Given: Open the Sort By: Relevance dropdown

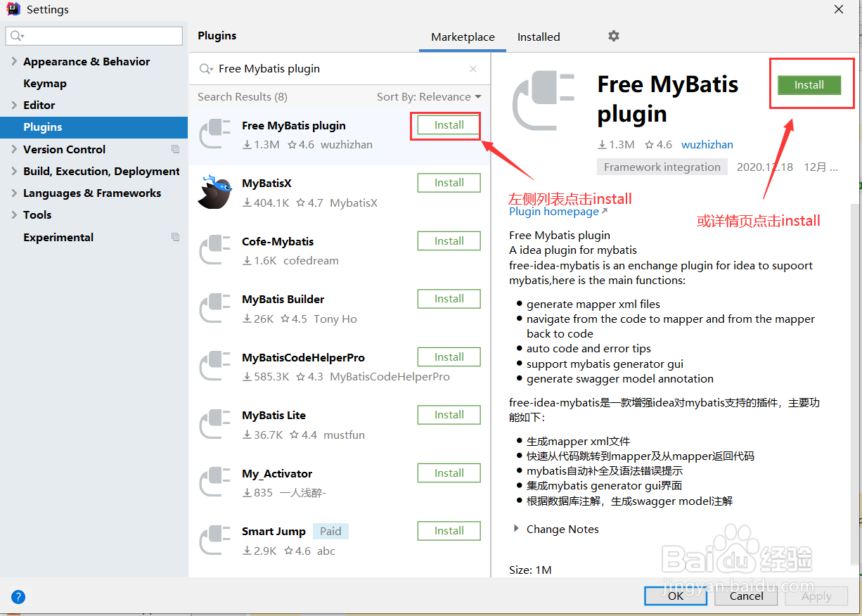Looking at the screenshot, I should coord(429,97).
